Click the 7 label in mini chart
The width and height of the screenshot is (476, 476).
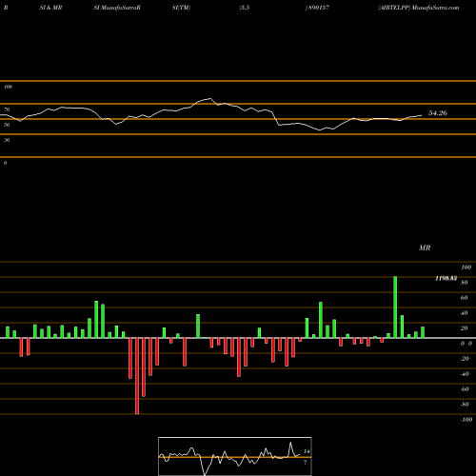306,463
